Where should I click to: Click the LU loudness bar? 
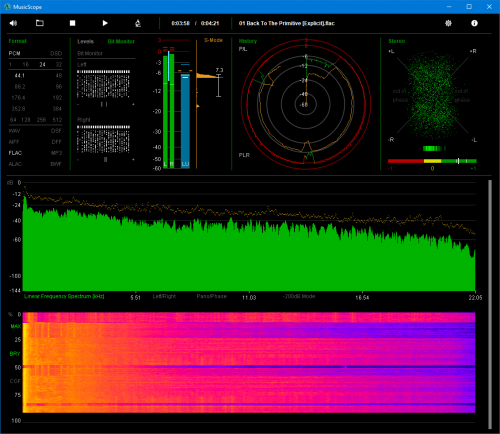click(185, 120)
